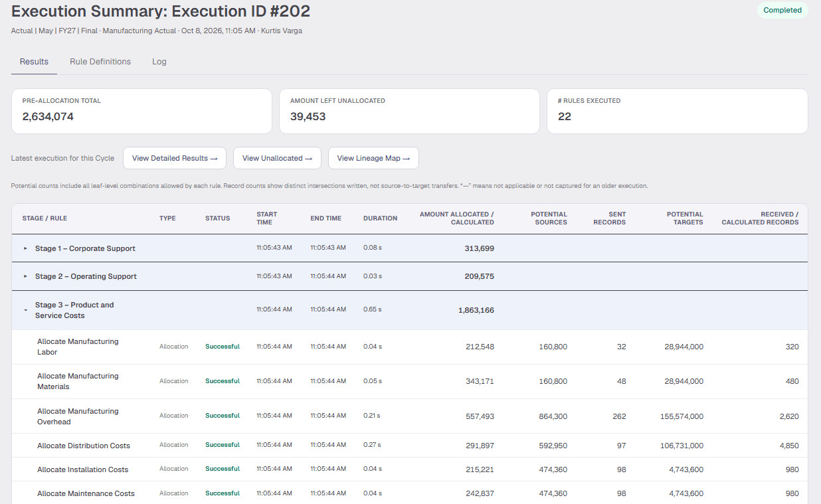Click Manufacturing Overhead duration 0.21 s
This screenshot has height=504, width=821.
372,416
